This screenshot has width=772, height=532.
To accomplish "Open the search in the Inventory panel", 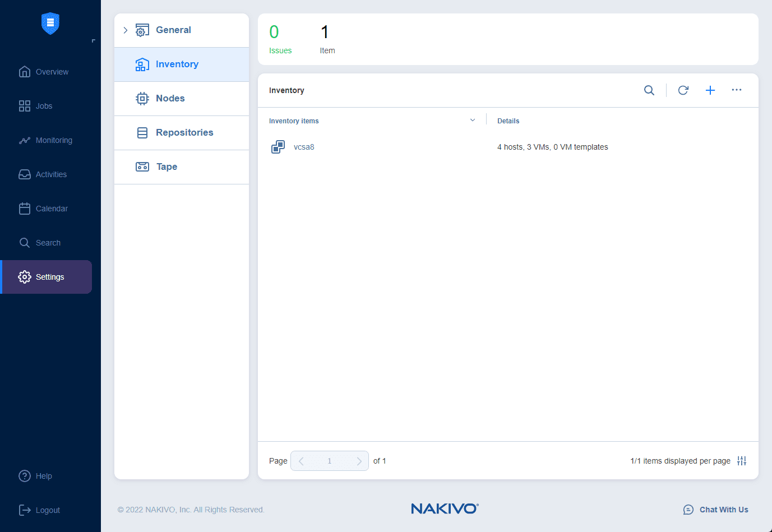I will pyautogui.click(x=649, y=90).
